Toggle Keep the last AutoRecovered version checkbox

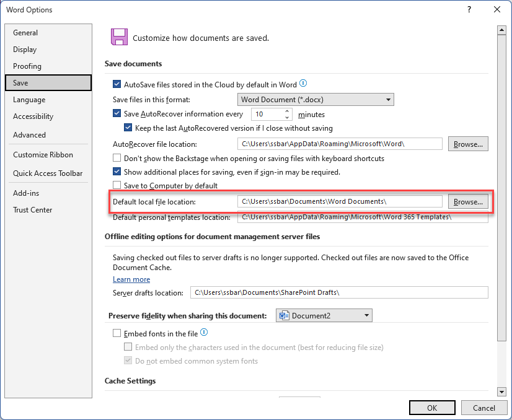[x=128, y=128]
